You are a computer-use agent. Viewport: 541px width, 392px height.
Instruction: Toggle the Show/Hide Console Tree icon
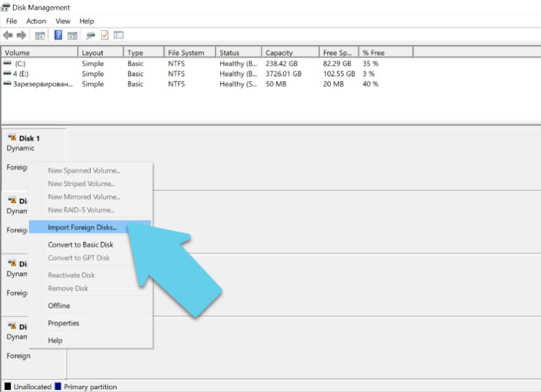pyautogui.click(x=40, y=36)
